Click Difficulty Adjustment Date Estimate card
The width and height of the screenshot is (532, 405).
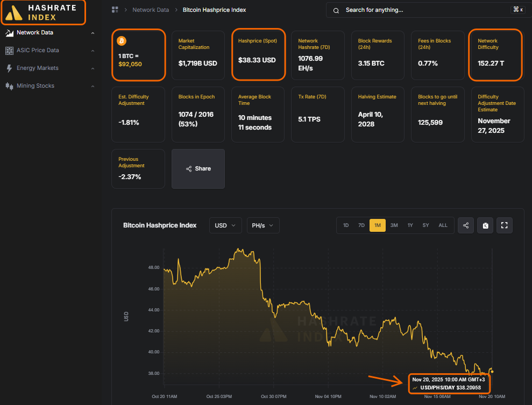(498, 115)
